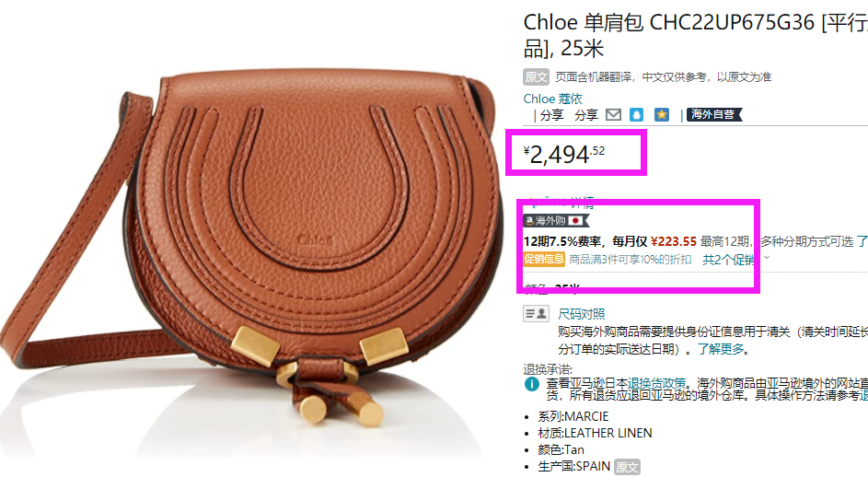Open the 共2个促销 promotions list
Viewport: 868px width, 489px height.
[728, 260]
